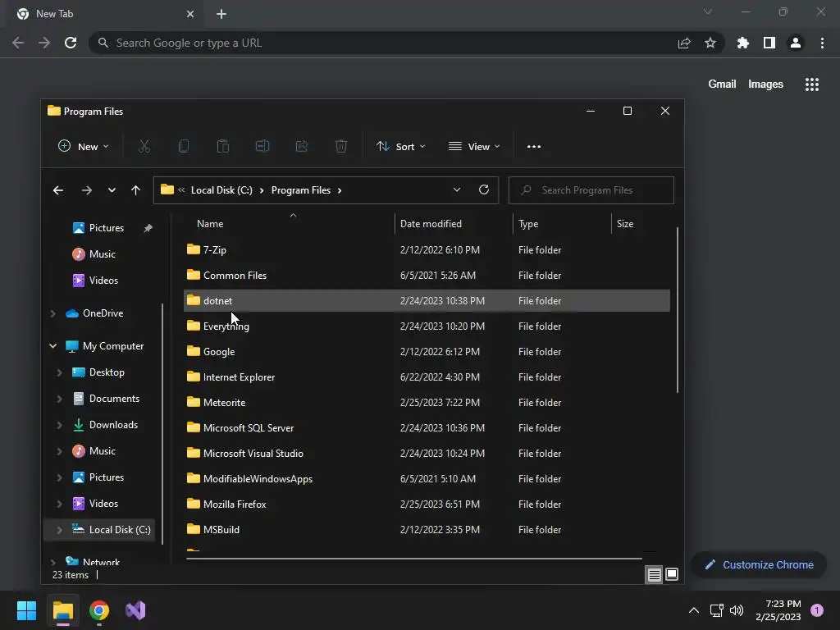Open the View dropdown menu

point(474,146)
